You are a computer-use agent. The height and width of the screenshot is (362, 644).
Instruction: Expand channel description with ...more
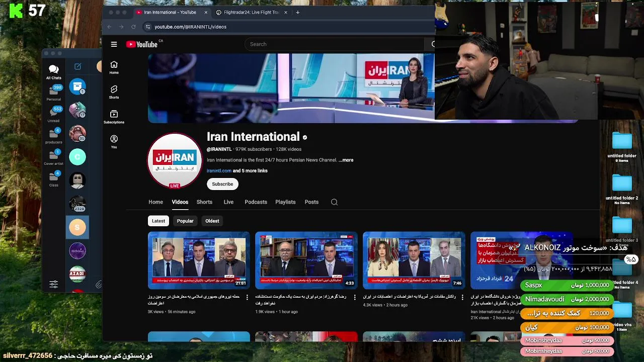346,160
